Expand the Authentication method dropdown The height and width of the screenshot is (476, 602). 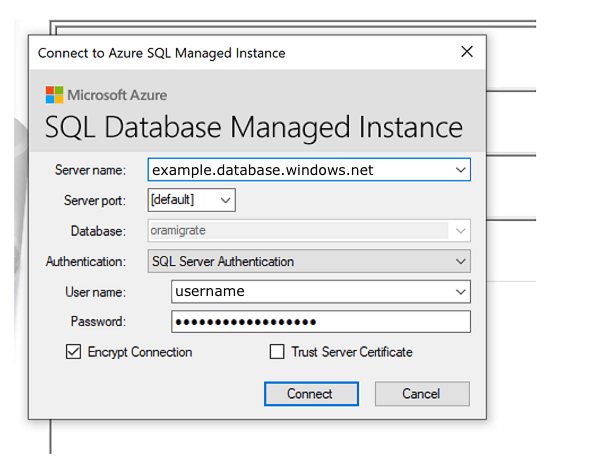pyautogui.click(x=460, y=262)
